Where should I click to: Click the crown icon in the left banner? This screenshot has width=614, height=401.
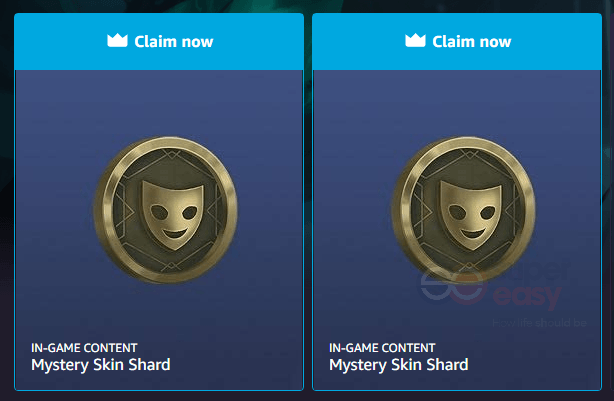(x=117, y=40)
